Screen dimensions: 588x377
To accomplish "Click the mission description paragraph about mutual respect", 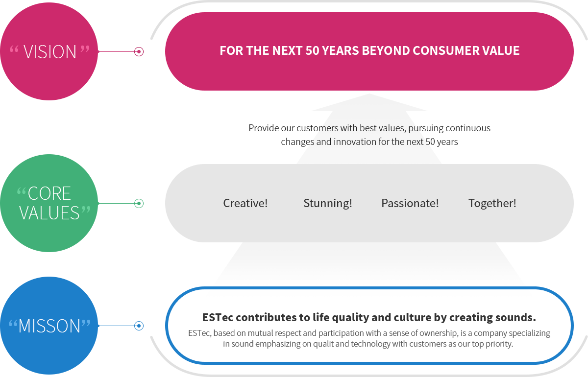I will coord(369,338).
